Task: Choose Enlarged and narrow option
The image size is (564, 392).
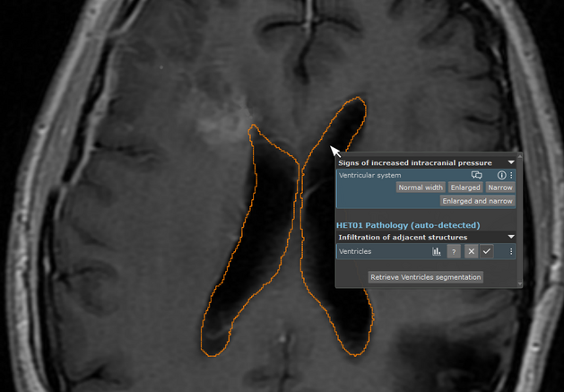Action: pos(477,202)
